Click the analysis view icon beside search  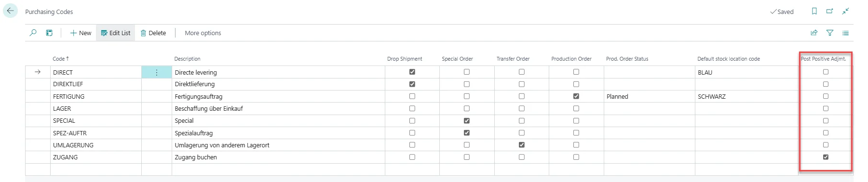[x=49, y=33]
